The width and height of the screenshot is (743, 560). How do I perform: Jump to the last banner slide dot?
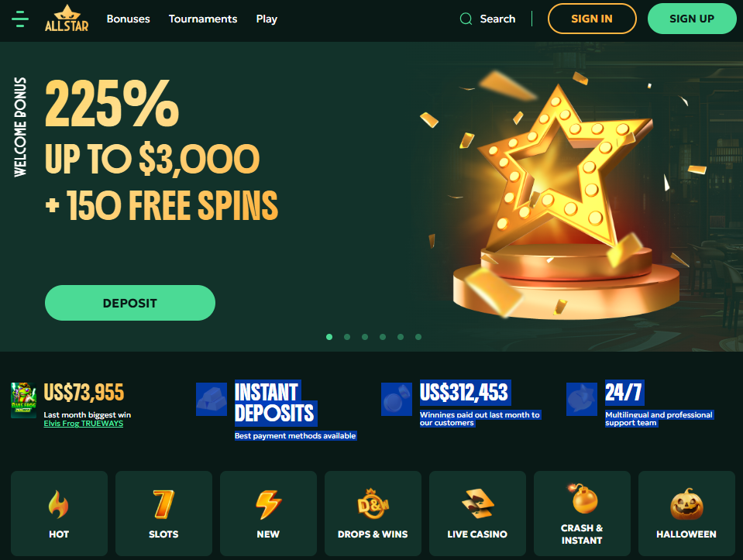pyautogui.click(x=418, y=337)
